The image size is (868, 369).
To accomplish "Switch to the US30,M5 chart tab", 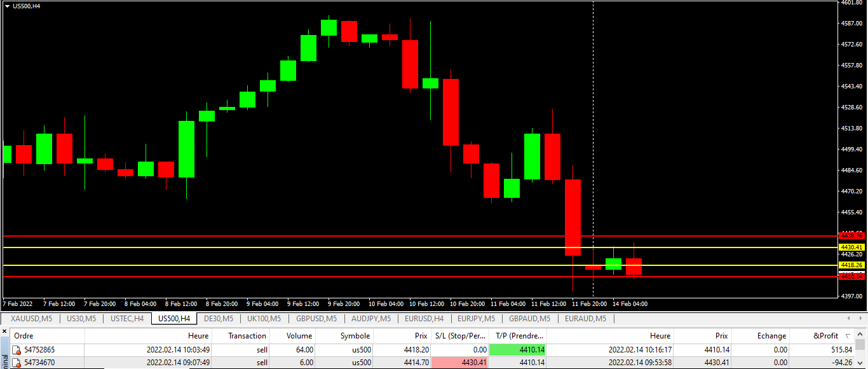I will pos(81,318).
